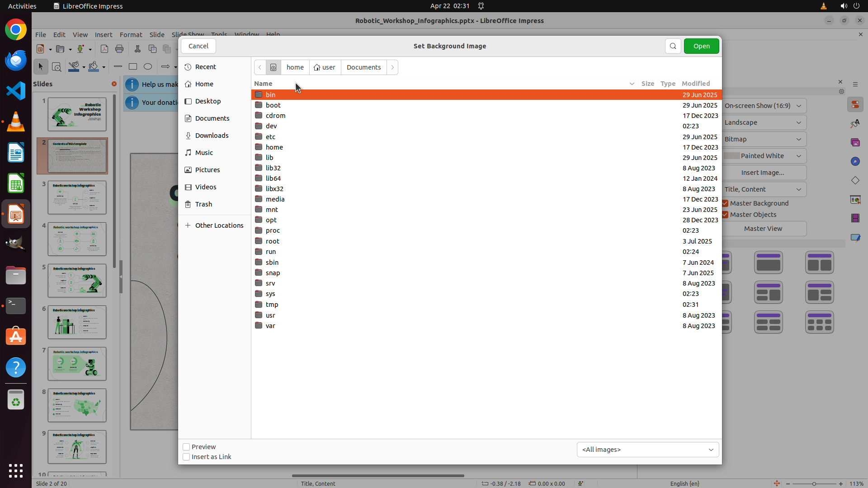The height and width of the screenshot is (488, 868).
Task: Select the Title and two content layout
Action: tap(819, 263)
